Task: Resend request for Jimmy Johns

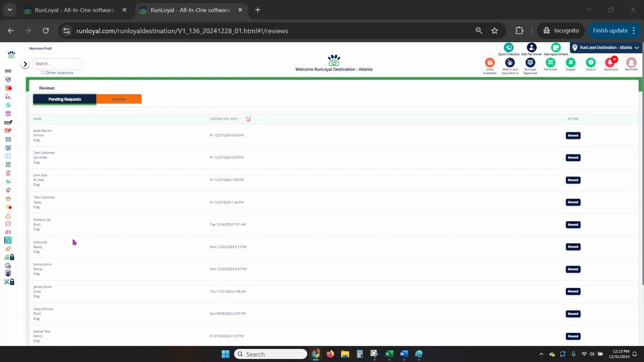Action: (573, 269)
